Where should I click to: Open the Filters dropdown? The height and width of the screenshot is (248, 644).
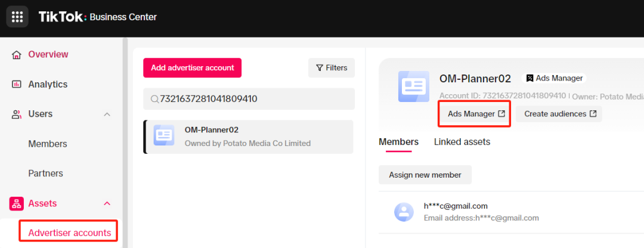point(332,68)
